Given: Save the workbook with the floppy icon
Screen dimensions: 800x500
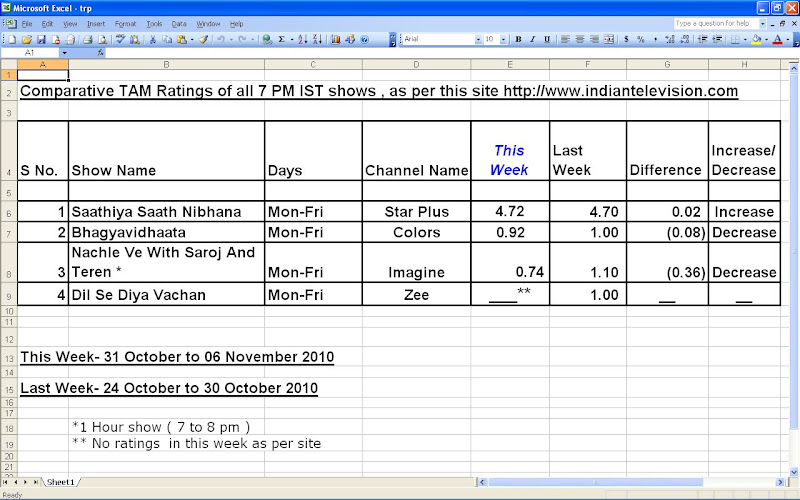Looking at the screenshot, I should [x=41, y=39].
